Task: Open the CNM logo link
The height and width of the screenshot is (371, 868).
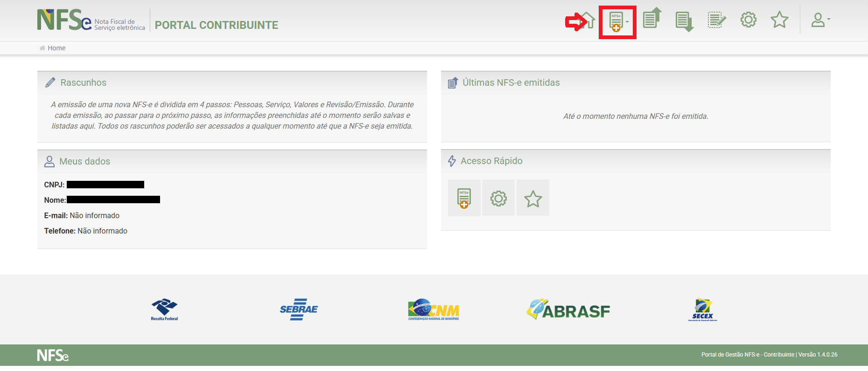Action: (434, 309)
